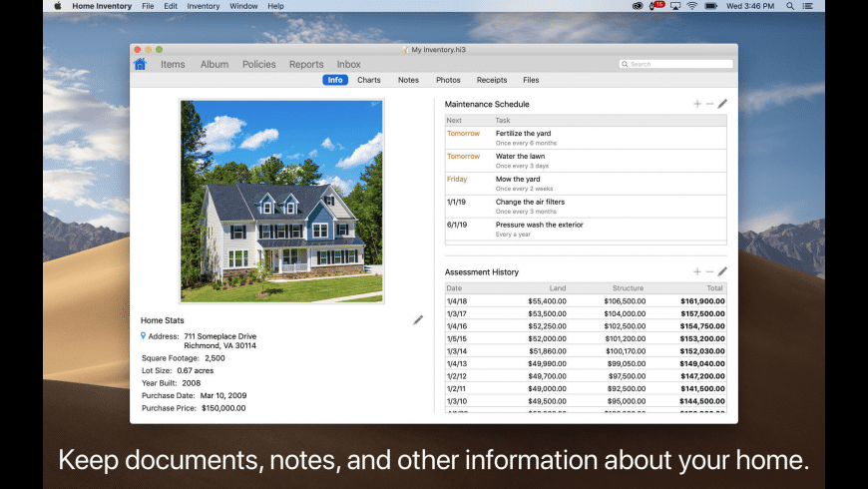
Task: Select the 'Mow the yard' task row
Action: coord(586,184)
